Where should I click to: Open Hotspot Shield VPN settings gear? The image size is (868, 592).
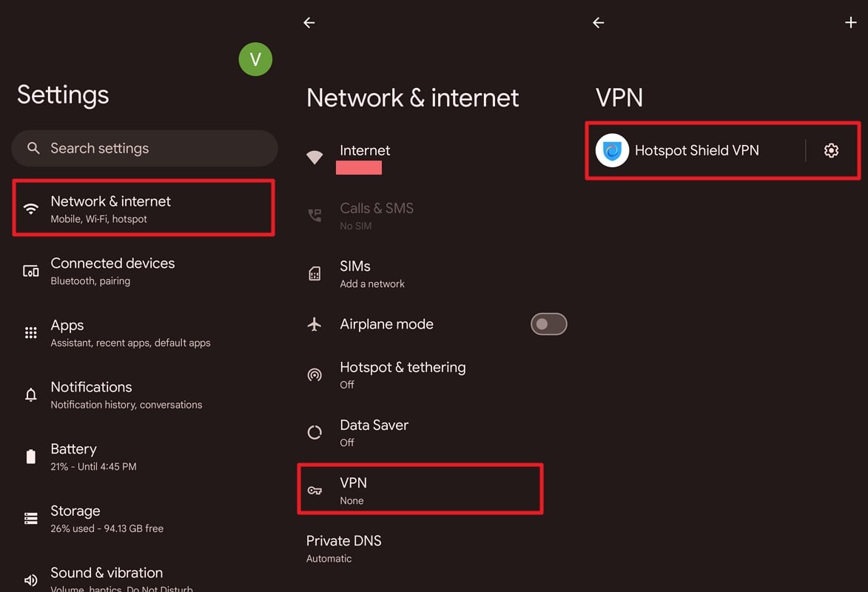click(831, 150)
